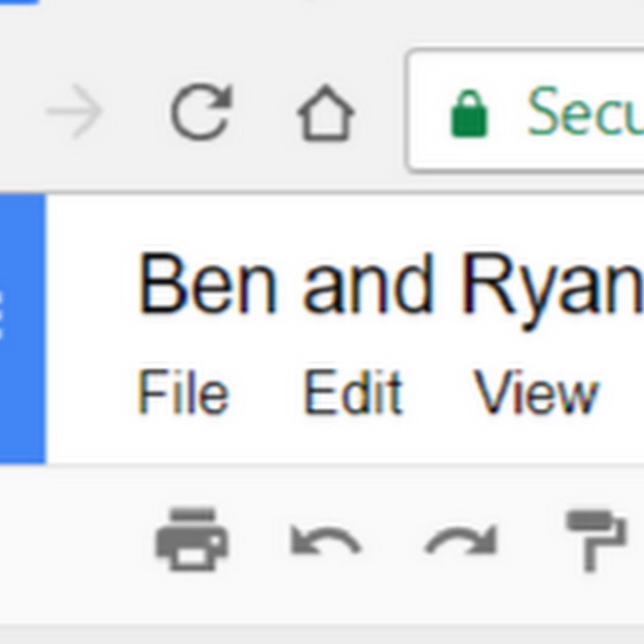
Task: Click empty browser toolbar space left of forward arrow
Action: (18, 112)
